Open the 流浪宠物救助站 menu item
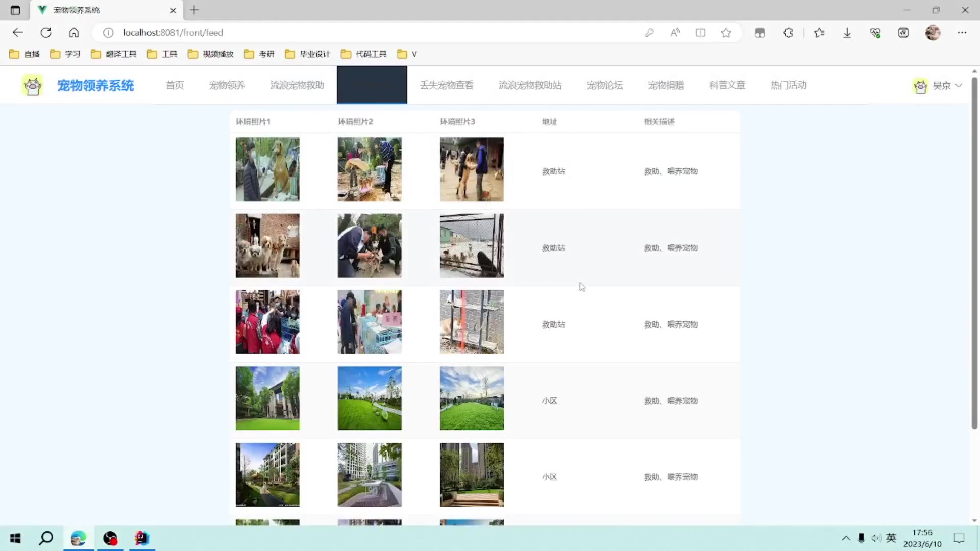Screen dimensions: 980x551 (530, 85)
